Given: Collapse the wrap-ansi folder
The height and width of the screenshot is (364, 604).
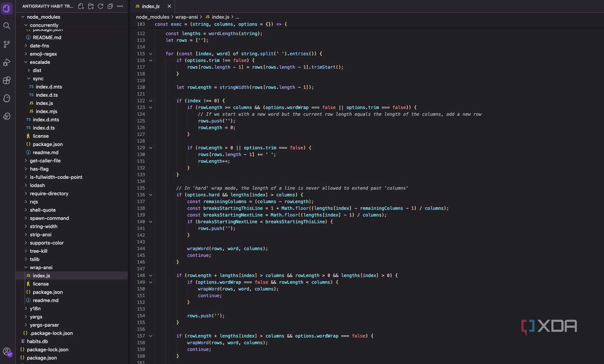Looking at the screenshot, I should pyautogui.click(x=41, y=267).
